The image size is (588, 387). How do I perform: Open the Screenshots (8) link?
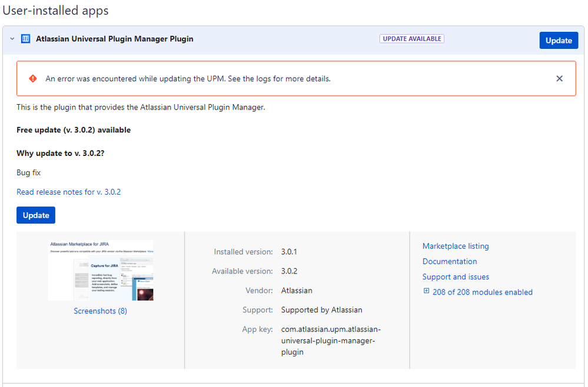tap(100, 311)
